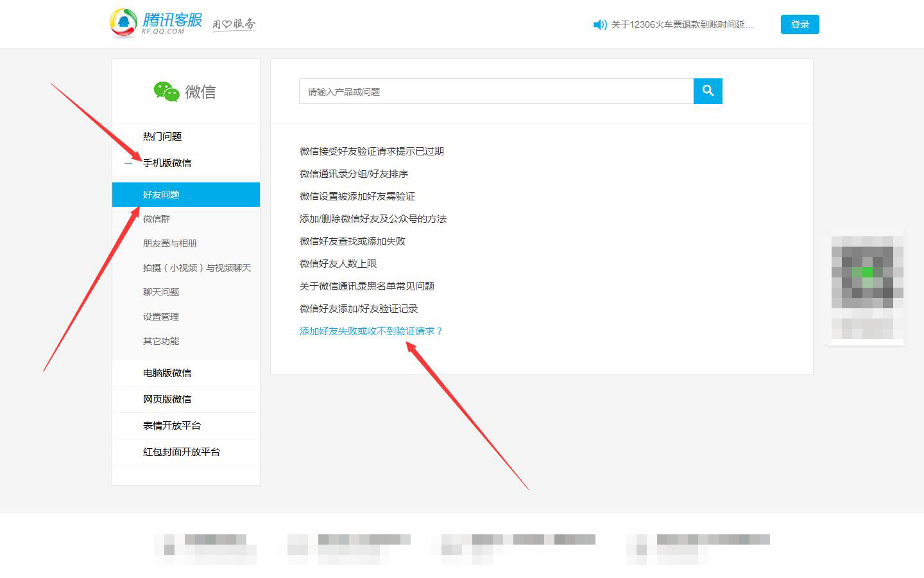Open 朋友圈与相册 in the sidebar
This screenshot has height=578, width=924.
170,243
